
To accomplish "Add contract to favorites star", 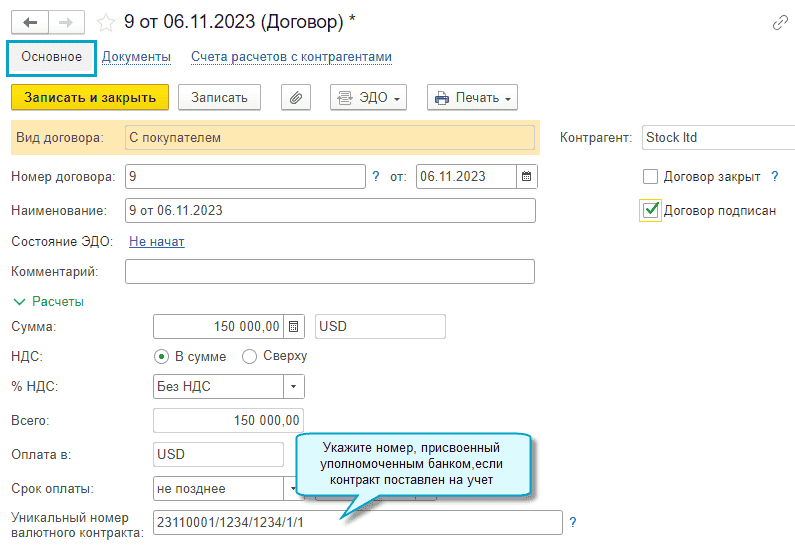I will pos(105,23).
